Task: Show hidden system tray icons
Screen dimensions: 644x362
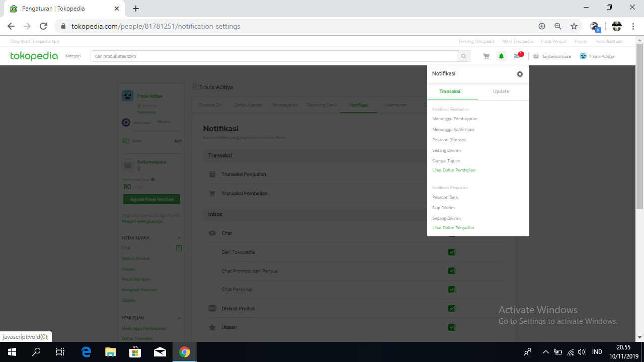Action: coord(545,352)
